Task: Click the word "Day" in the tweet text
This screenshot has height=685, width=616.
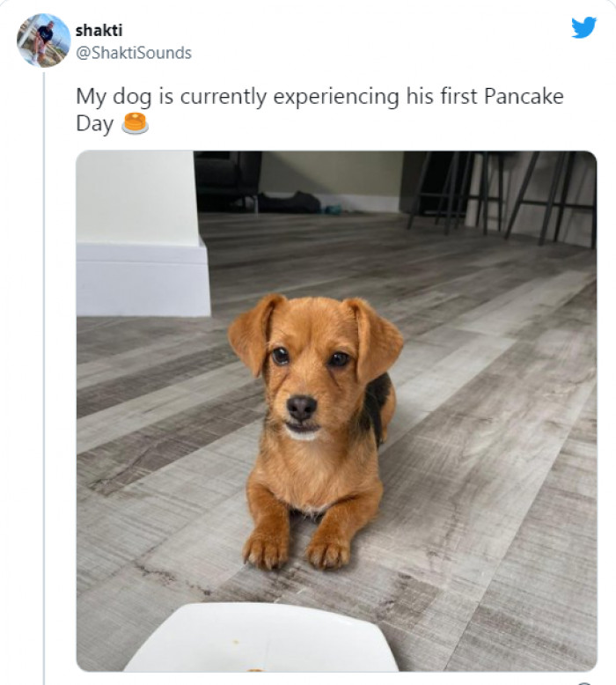Action: coord(94,124)
